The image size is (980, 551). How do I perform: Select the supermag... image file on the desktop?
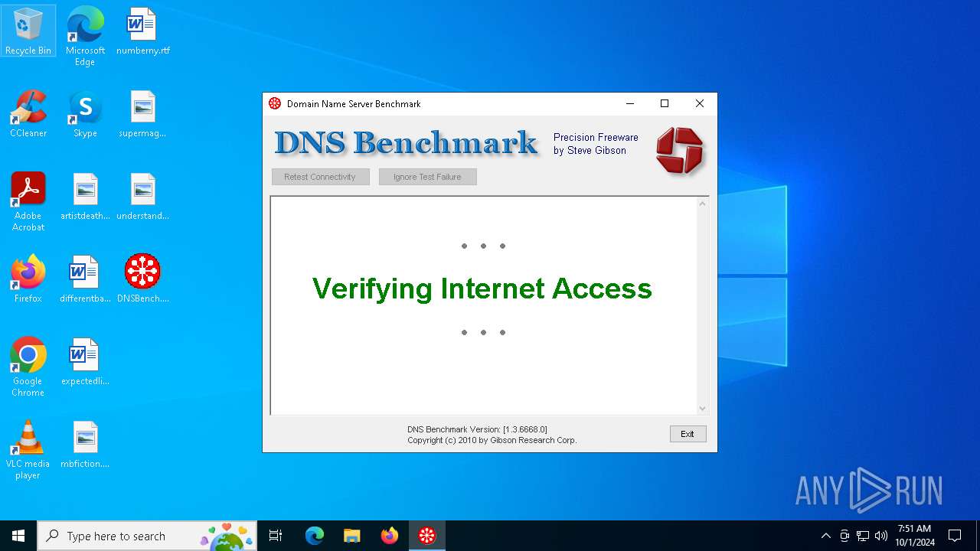[142, 114]
